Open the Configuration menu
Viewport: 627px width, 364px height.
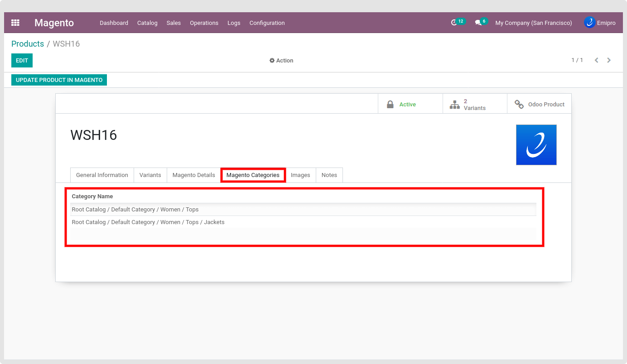pyautogui.click(x=267, y=23)
